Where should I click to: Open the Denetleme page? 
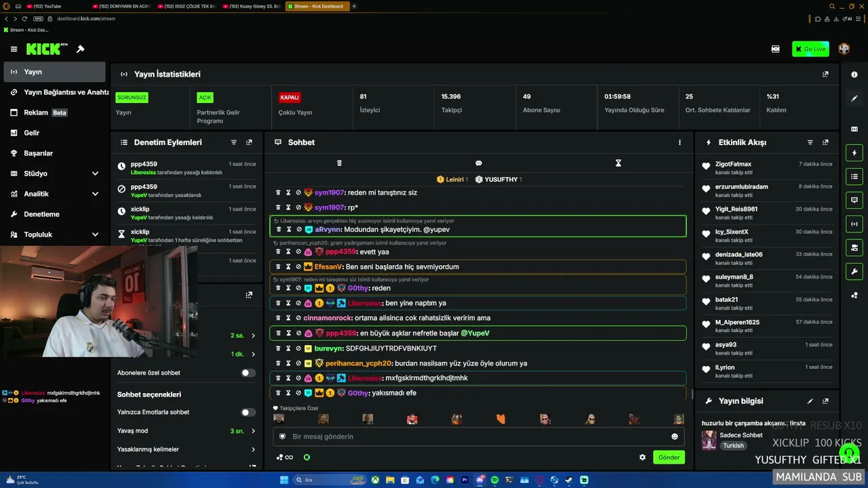click(x=54, y=214)
